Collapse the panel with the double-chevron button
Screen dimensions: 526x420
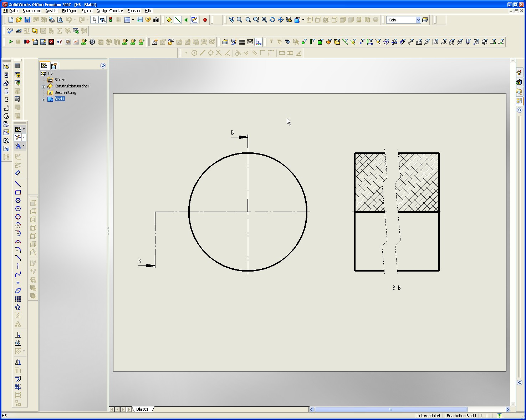point(103,66)
